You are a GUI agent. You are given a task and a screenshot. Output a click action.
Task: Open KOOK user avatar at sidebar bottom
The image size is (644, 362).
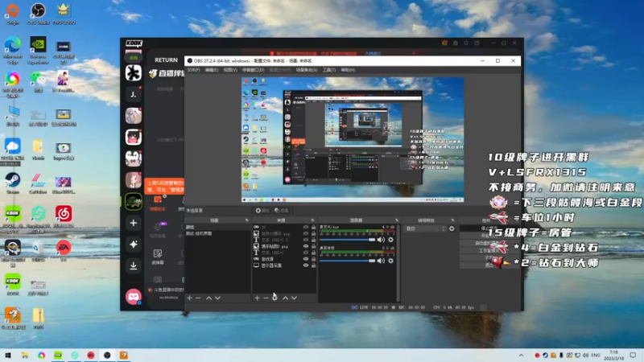[x=134, y=296]
